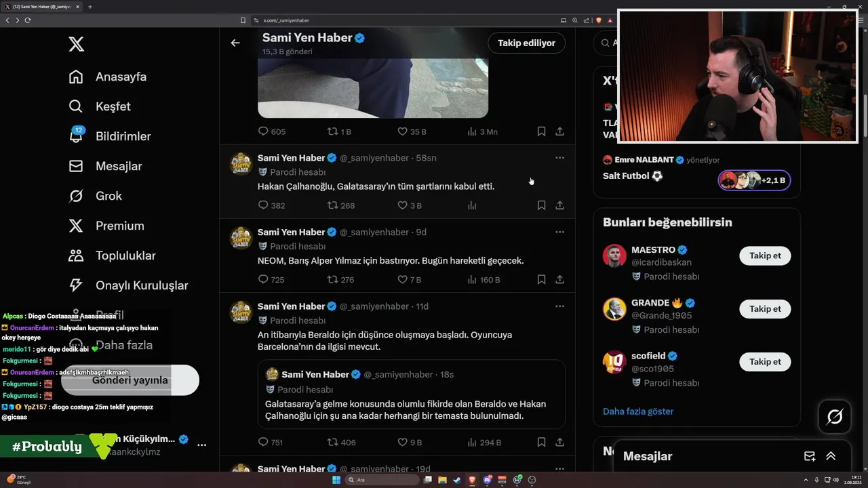This screenshot has width=868, height=488.
Task: Go to Anasayfa in sidebar
Action: pyautogui.click(x=108, y=77)
